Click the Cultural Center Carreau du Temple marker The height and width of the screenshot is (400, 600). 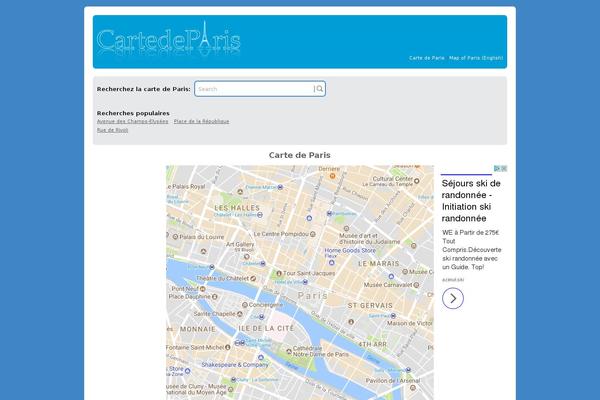[x=417, y=181]
